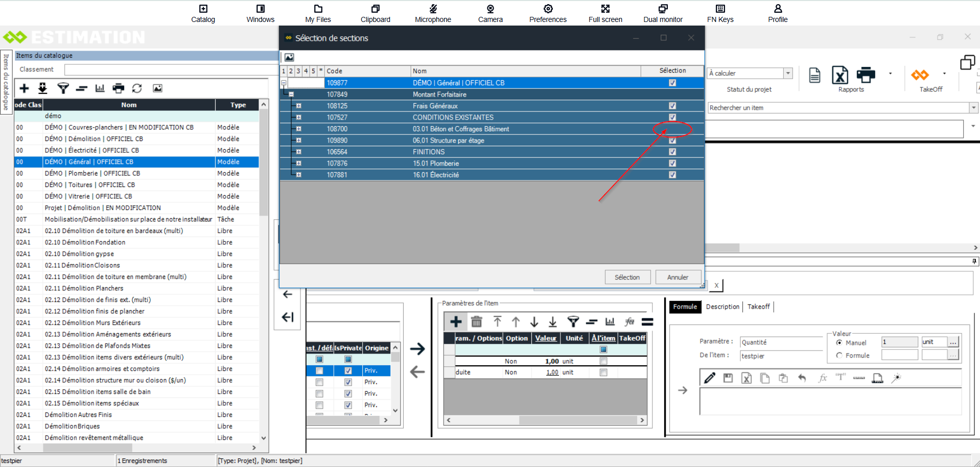This screenshot has width=980, height=467.
Task: Click the Sélection button in dialog
Action: [627, 277]
